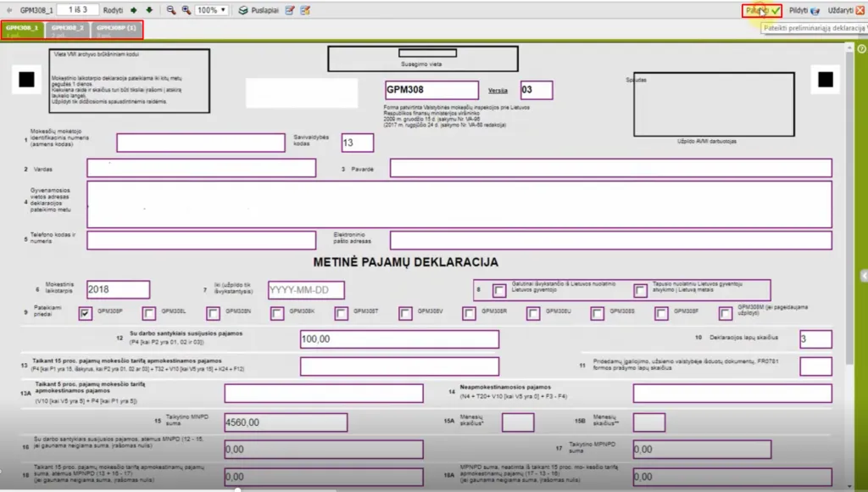
Task: Open the 100% zoom dropdown
Action: (x=212, y=10)
